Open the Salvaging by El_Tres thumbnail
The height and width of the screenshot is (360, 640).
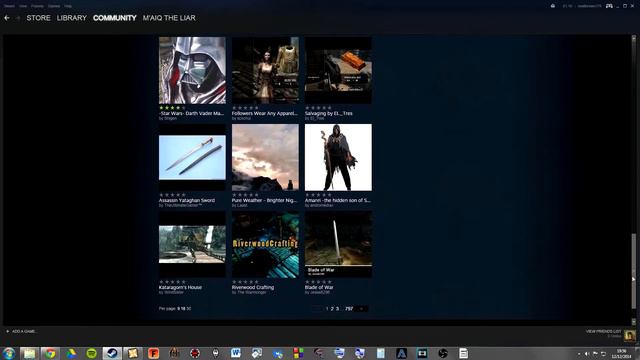[x=338, y=70]
